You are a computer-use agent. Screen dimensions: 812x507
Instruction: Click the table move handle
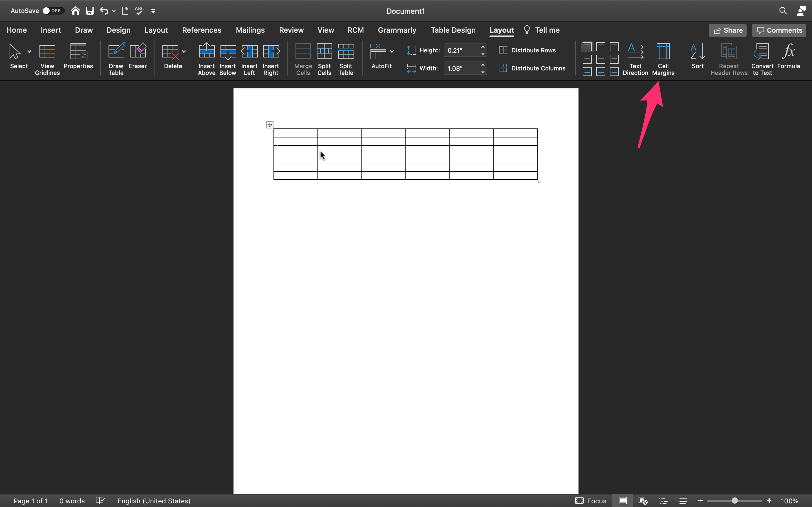tap(270, 125)
